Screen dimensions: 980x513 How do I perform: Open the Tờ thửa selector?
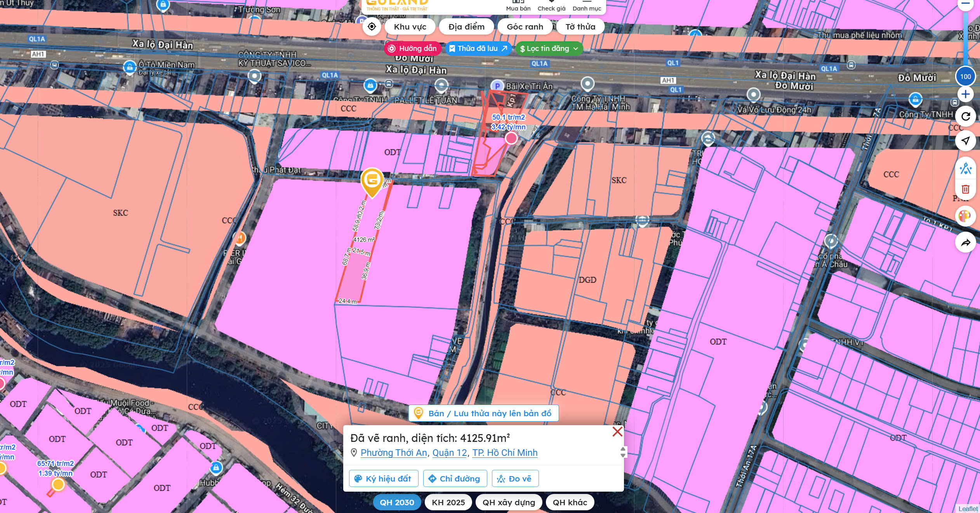(580, 26)
